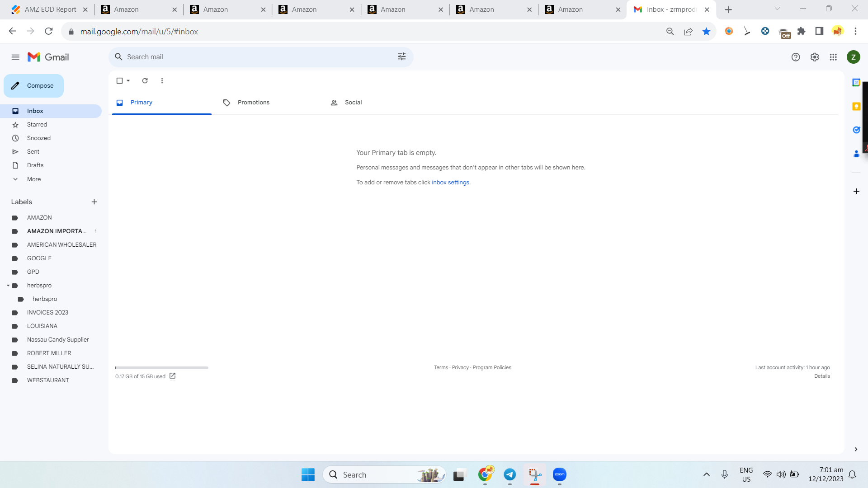This screenshot has height=488, width=868.
Task: Expand the More sidebar section
Action: click(x=33, y=179)
